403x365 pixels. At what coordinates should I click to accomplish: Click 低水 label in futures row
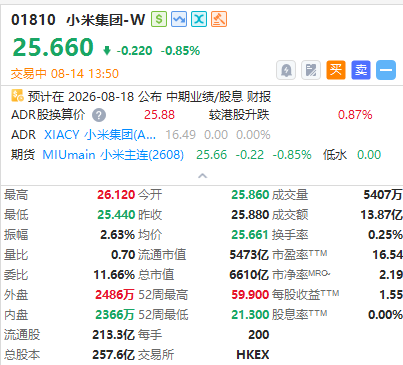(x=335, y=155)
